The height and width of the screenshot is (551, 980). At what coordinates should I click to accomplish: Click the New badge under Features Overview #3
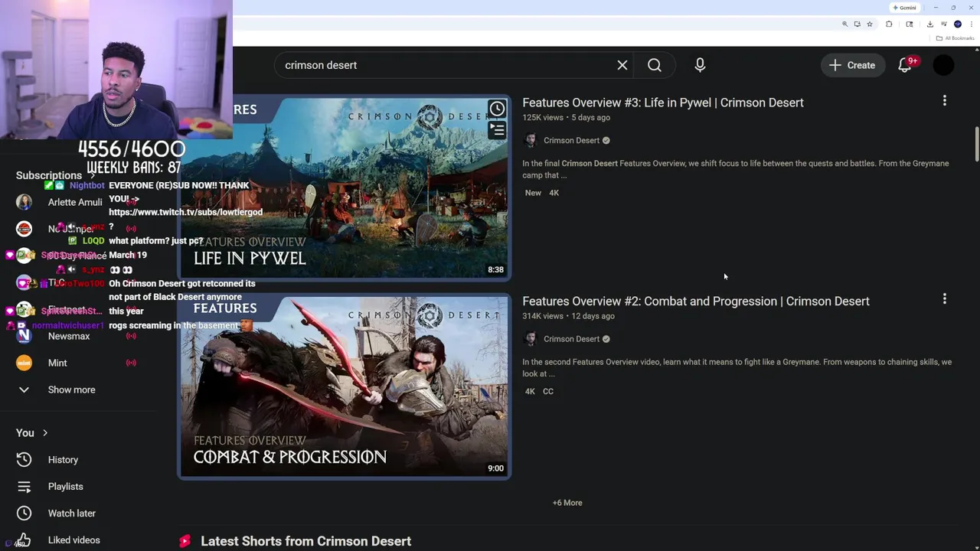[533, 193]
